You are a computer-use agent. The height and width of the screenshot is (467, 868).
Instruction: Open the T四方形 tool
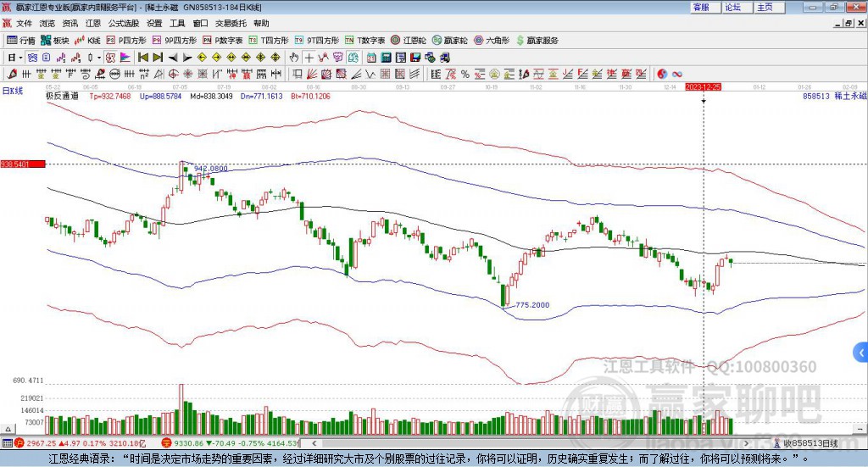[269, 41]
